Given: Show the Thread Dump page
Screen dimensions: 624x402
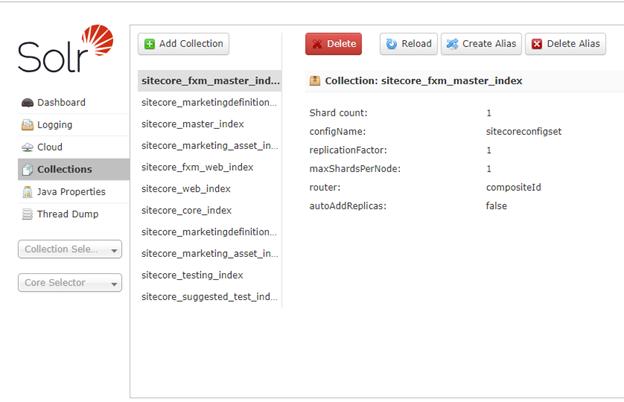Looking at the screenshot, I should (x=74, y=214).
